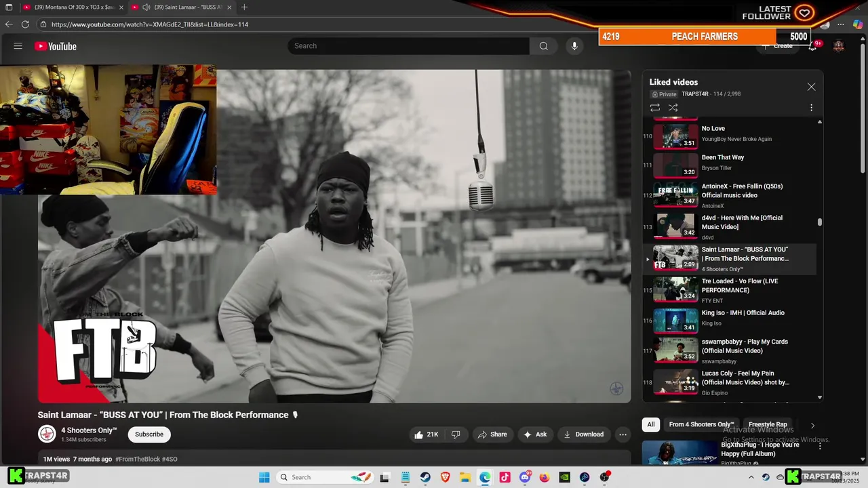Image resolution: width=868 pixels, height=488 pixels.
Task: Select Lucas Coly - Feel My Pain
Action: [729, 382]
